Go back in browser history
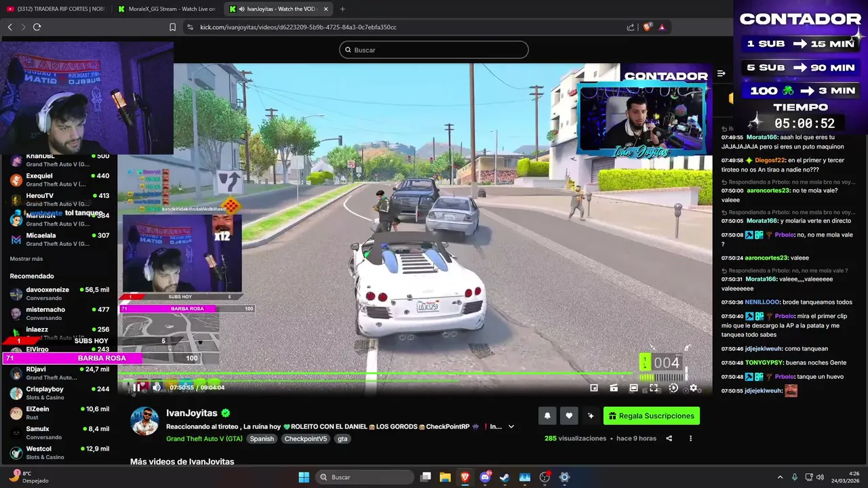 pyautogui.click(x=9, y=27)
